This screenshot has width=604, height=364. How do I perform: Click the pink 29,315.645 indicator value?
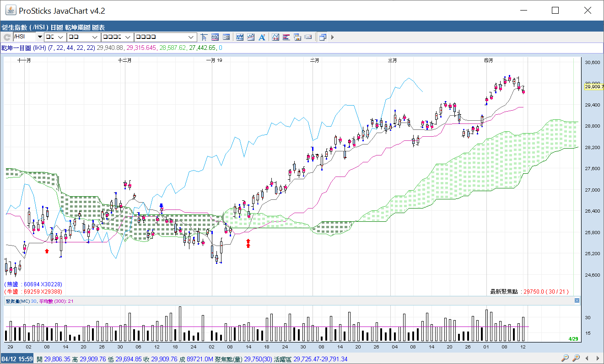point(142,48)
